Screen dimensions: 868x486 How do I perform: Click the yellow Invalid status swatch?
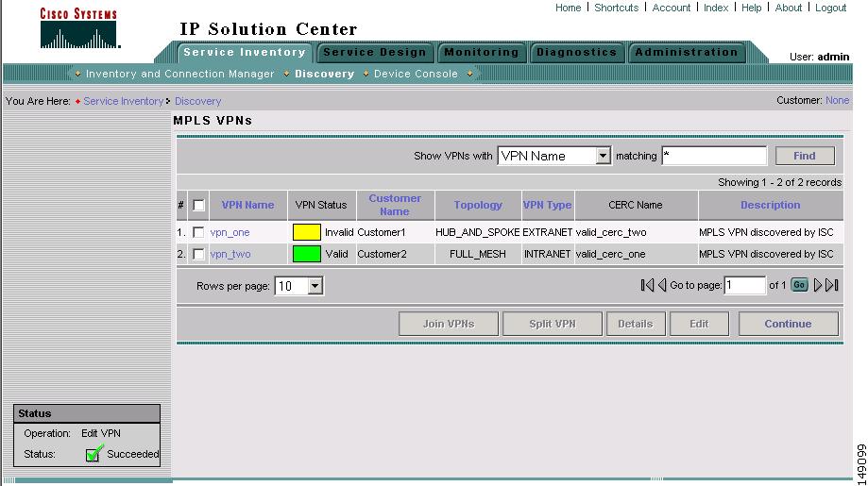tap(307, 232)
